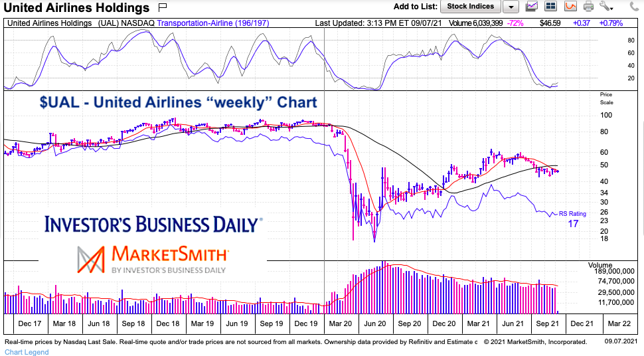Click the Mar 22 date axis label
This screenshot has width=644, height=356.
(619, 323)
